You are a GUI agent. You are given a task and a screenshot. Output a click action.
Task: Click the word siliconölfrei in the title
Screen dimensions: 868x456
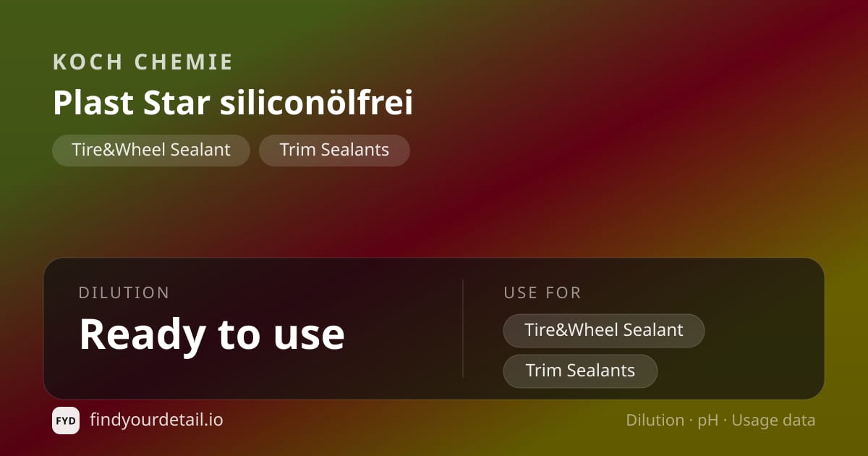coord(316,103)
